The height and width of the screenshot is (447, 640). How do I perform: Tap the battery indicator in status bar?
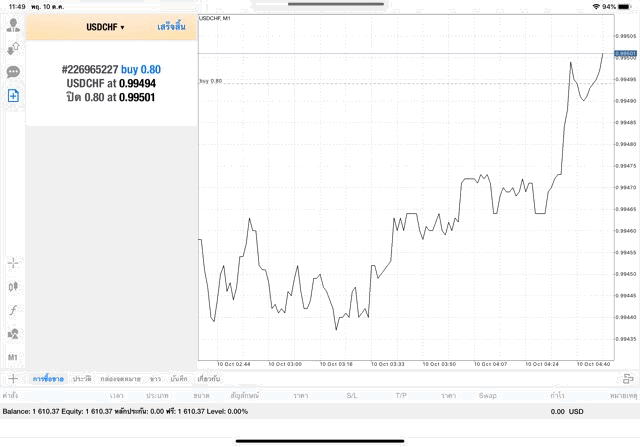coord(624,7)
